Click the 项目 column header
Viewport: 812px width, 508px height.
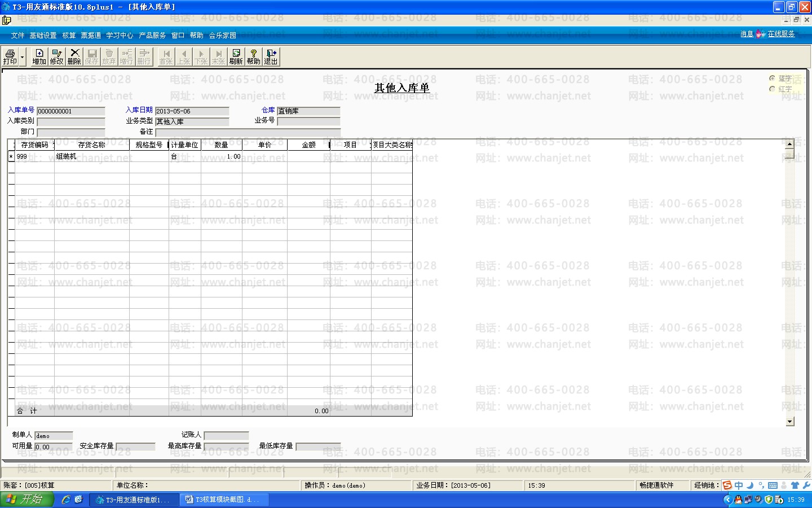pyautogui.click(x=350, y=145)
